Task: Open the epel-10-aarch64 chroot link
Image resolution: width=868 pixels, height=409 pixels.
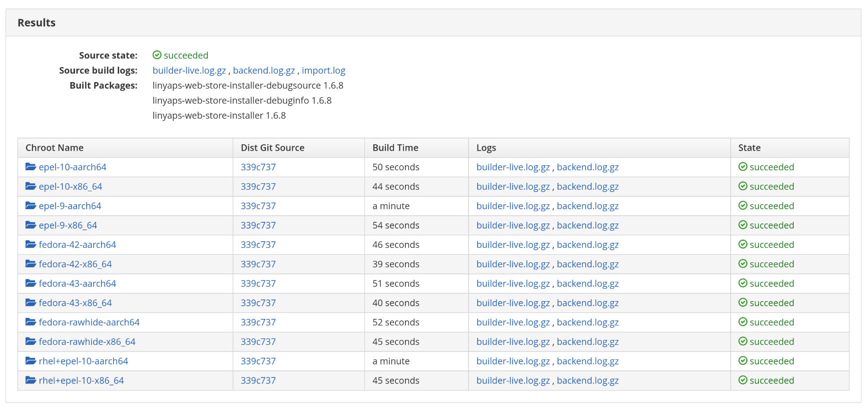Action: click(73, 167)
